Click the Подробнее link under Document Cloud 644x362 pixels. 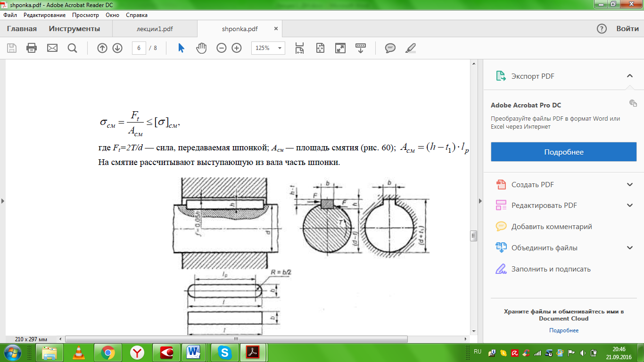pyautogui.click(x=563, y=330)
